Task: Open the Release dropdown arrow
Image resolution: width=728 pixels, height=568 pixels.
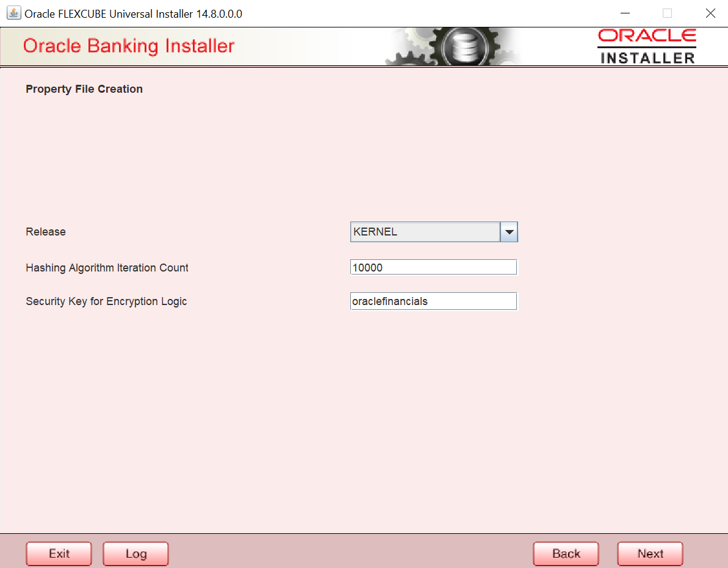Action: [509, 232]
